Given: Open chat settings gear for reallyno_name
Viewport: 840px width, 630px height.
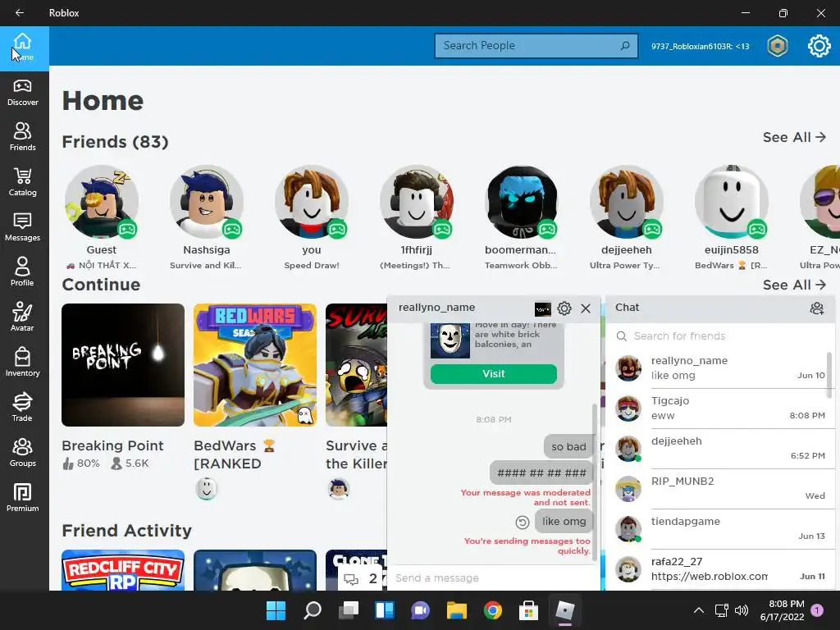Looking at the screenshot, I should coord(564,308).
